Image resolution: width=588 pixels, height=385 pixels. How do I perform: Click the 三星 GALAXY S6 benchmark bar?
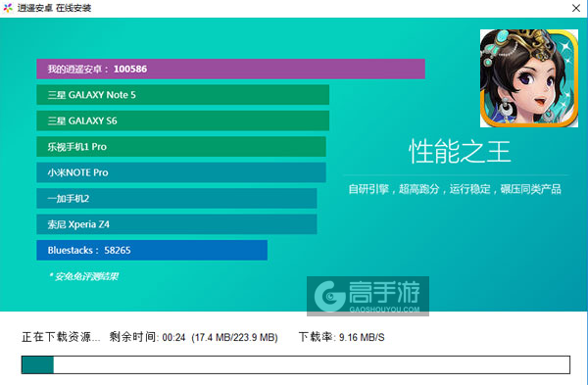[182, 120]
